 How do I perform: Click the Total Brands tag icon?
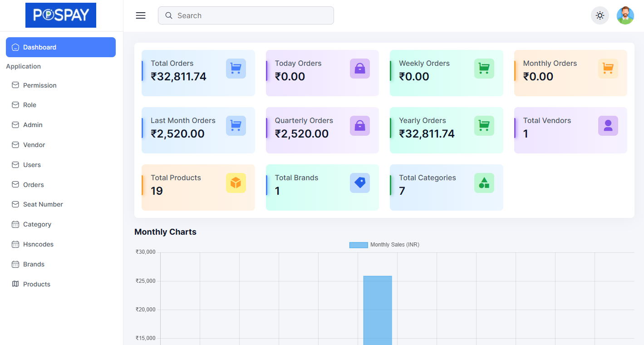[359, 183]
